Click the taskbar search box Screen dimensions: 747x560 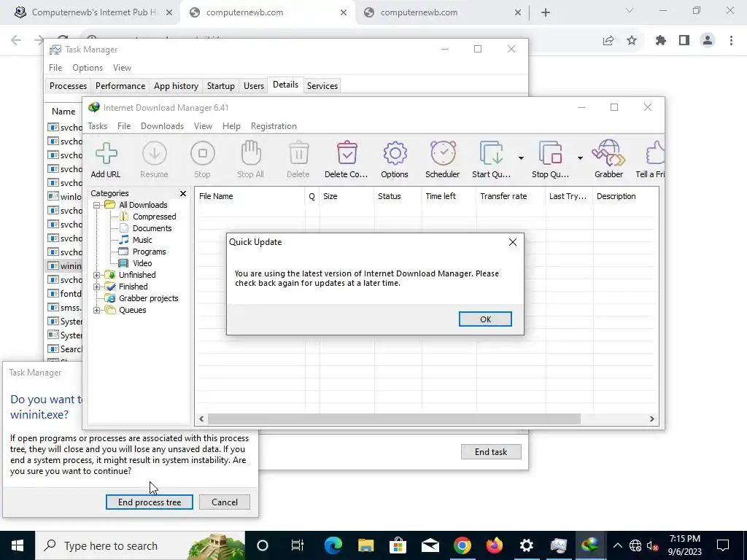[x=140, y=545]
